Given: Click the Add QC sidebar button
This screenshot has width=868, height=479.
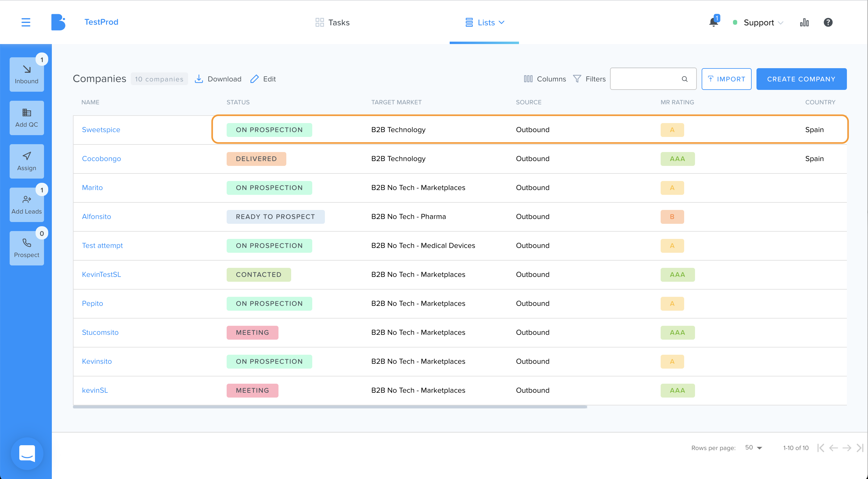Looking at the screenshot, I should (27, 118).
